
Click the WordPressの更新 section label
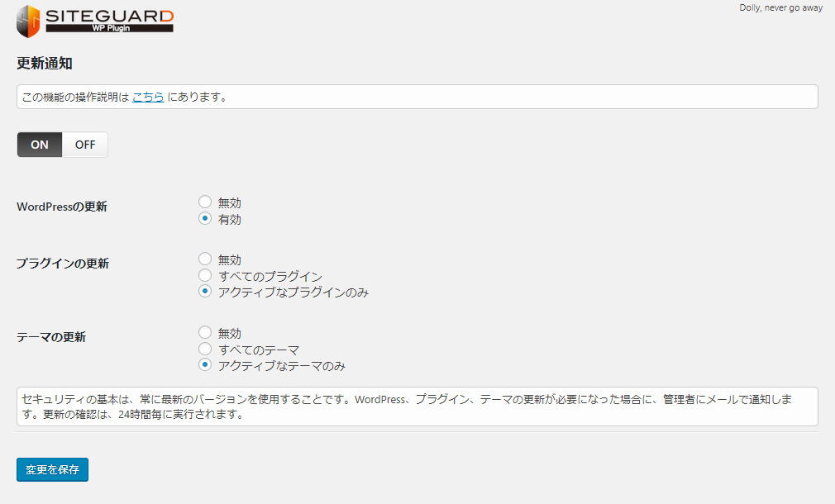point(62,207)
